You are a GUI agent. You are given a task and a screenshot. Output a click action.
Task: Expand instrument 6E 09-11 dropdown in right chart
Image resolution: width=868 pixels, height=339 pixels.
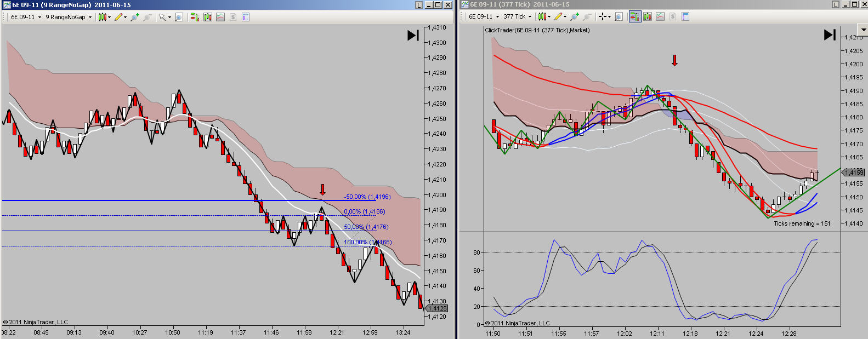[497, 16]
